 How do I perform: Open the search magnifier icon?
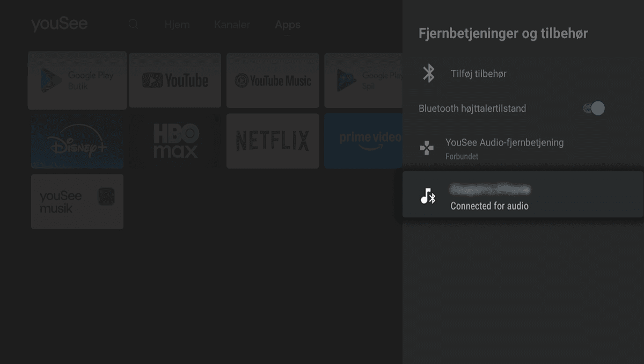pyautogui.click(x=133, y=24)
